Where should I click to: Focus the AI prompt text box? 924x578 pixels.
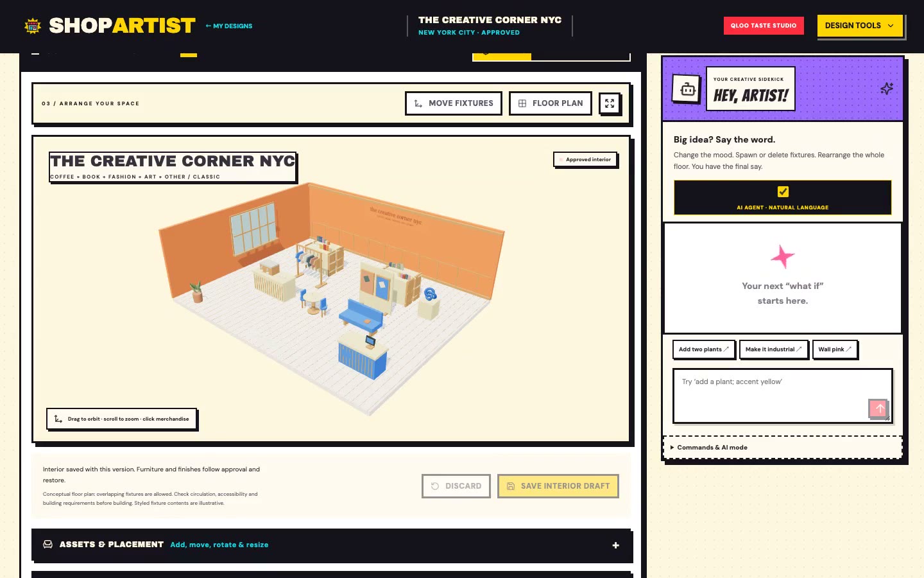pos(782,396)
